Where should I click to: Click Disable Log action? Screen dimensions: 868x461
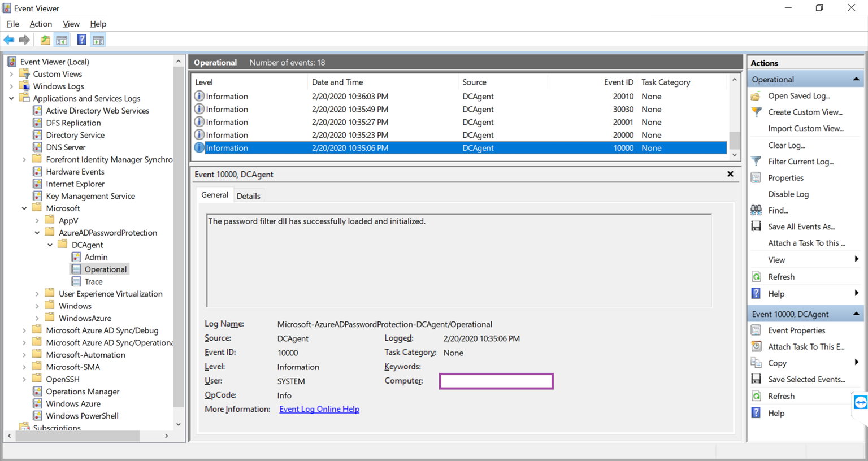[x=788, y=194]
